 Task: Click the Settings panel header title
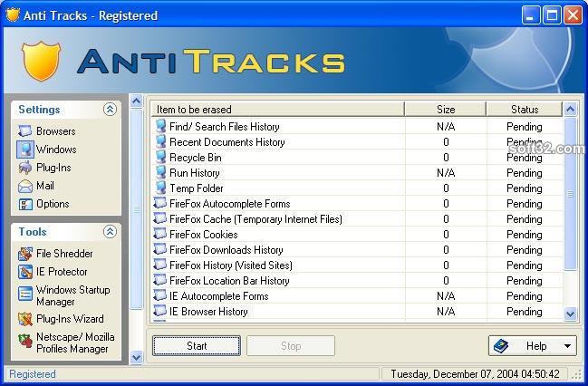[39, 109]
